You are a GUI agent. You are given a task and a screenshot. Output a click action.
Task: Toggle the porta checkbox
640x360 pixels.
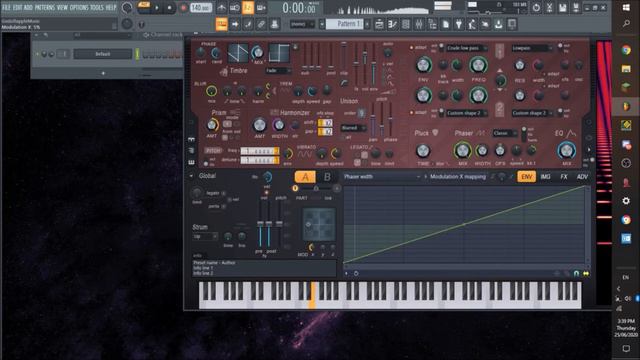click(x=224, y=207)
